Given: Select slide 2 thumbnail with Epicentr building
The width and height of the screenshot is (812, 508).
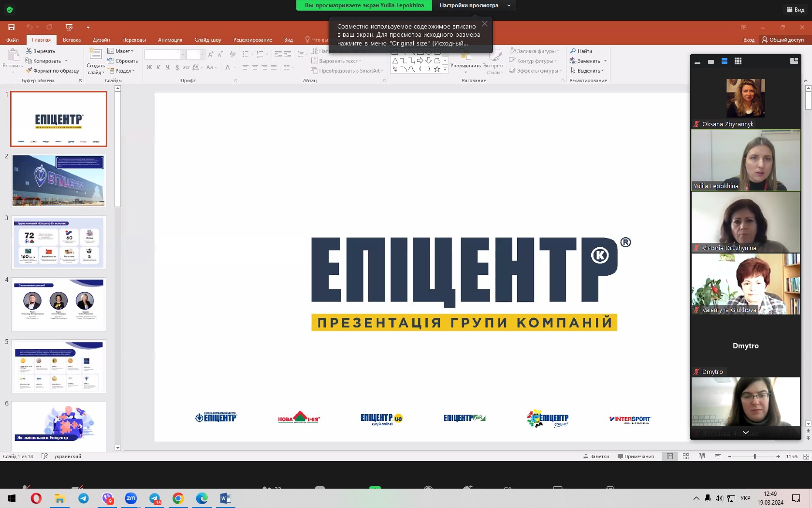Looking at the screenshot, I should (58, 181).
